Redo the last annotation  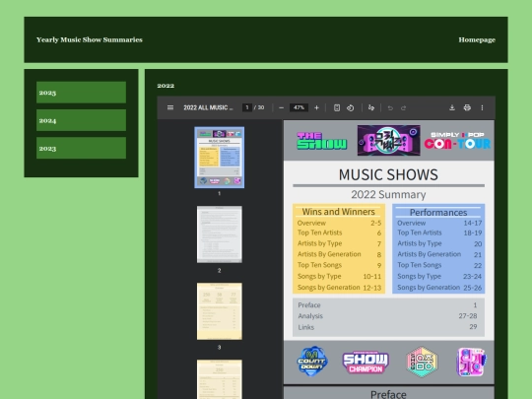point(403,107)
